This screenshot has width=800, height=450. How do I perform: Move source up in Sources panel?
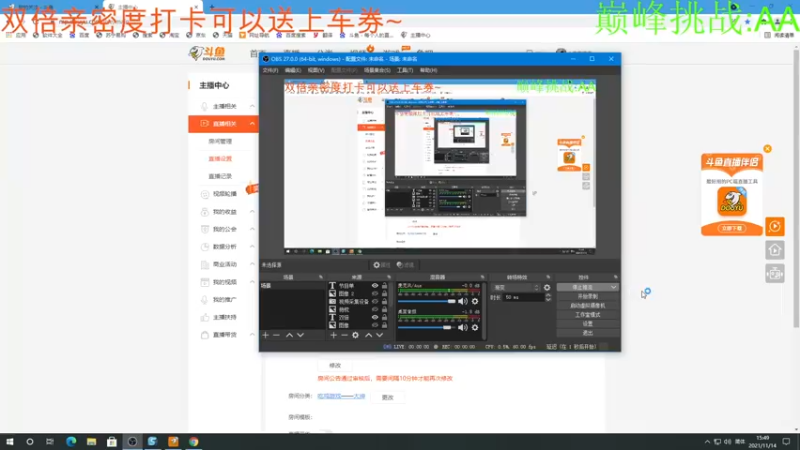click(x=368, y=335)
